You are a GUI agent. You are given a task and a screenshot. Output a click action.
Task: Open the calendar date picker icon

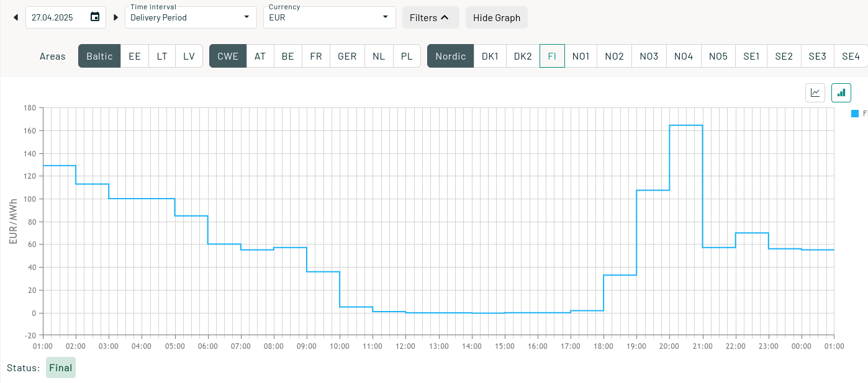coord(95,17)
